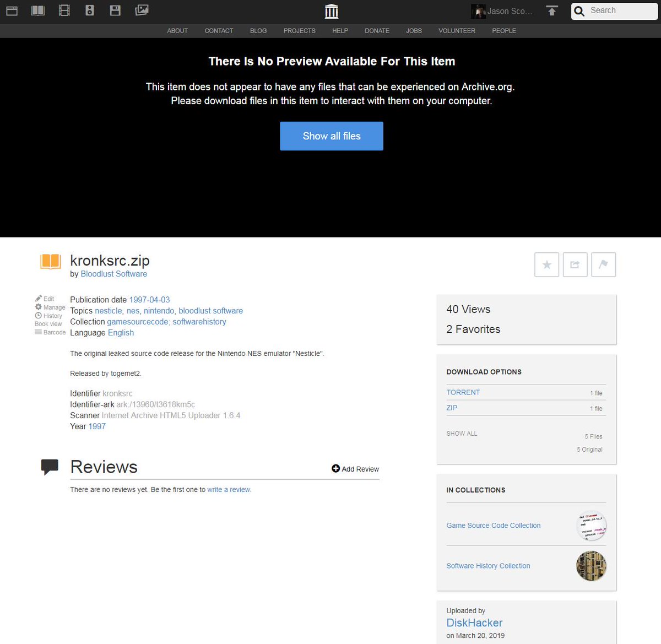The height and width of the screenshot is (644, 661).
Task: Click the share icon button
Action: [x=575, y=265]
